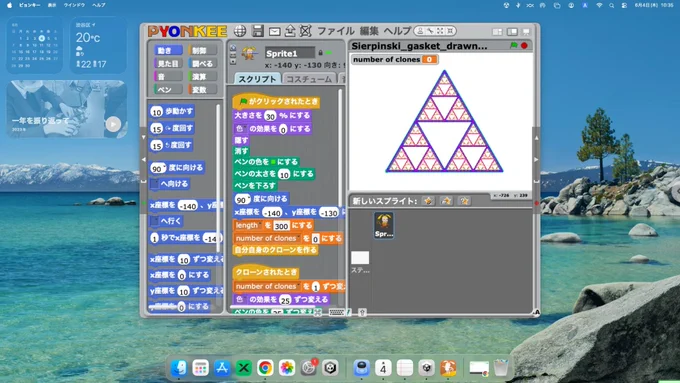This screenshot has height=383, width=680.
Task: Click the number of clones stage monitor
Action: click(394, 59)
